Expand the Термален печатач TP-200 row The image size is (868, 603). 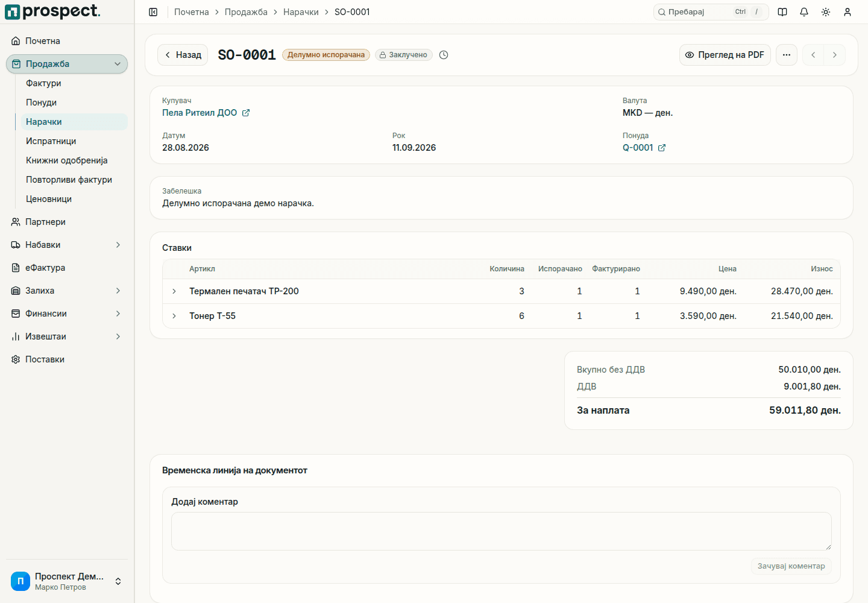point(174,291)
